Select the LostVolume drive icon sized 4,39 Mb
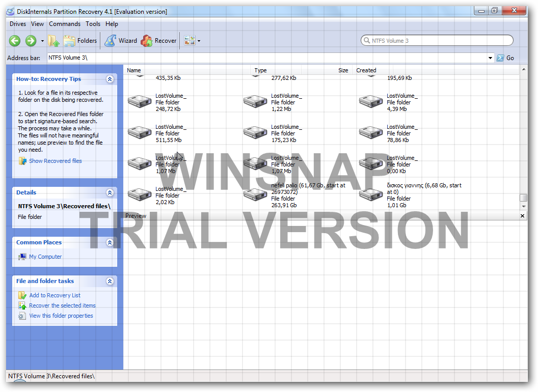This screenshot has height=392, width=538. click(371, 101)
